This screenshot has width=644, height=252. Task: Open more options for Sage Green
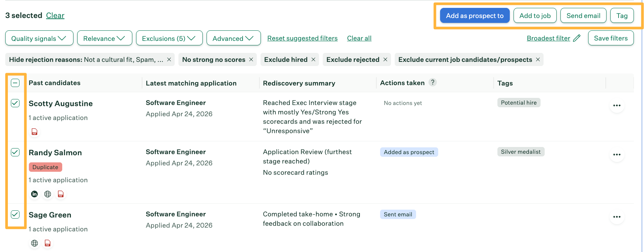click(617, 217)
